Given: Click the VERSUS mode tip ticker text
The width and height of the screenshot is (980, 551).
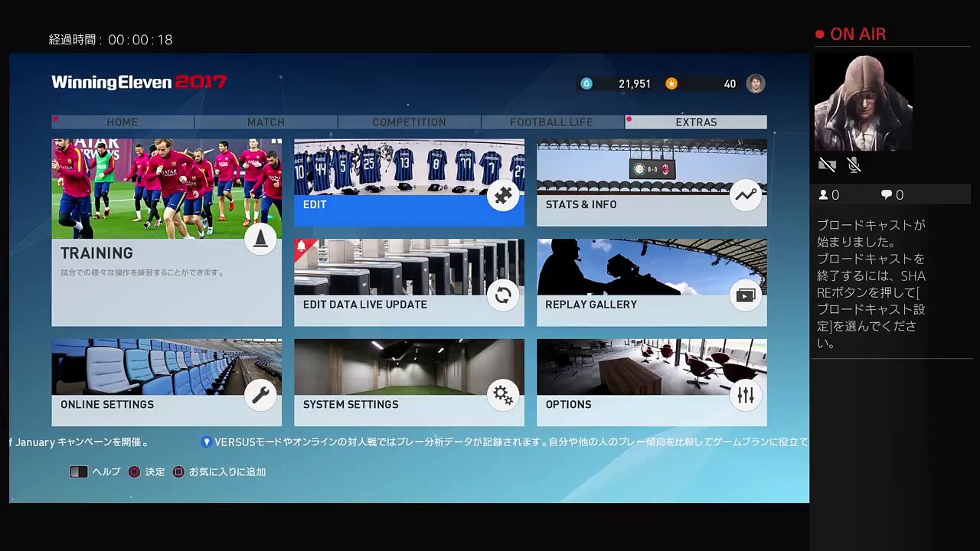Looking at the screenshot, I should [511, 442].
